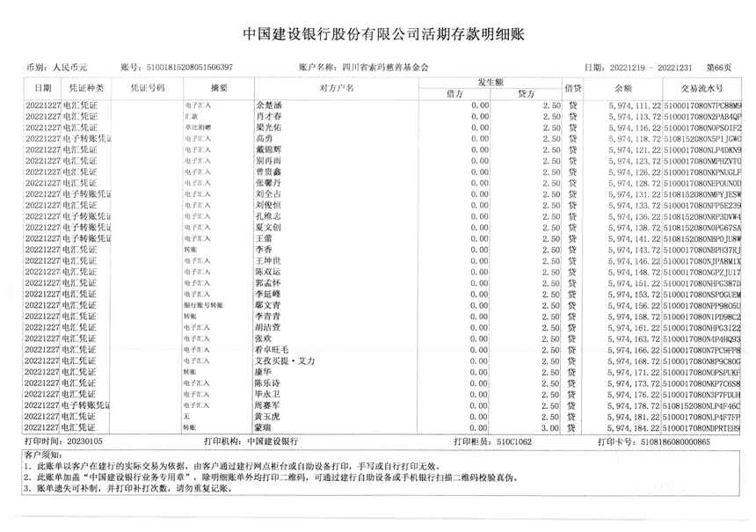Screen dimensions: 756x532
Task: Click balance 5,974,163.72
Action: click(x=634, y=339)
